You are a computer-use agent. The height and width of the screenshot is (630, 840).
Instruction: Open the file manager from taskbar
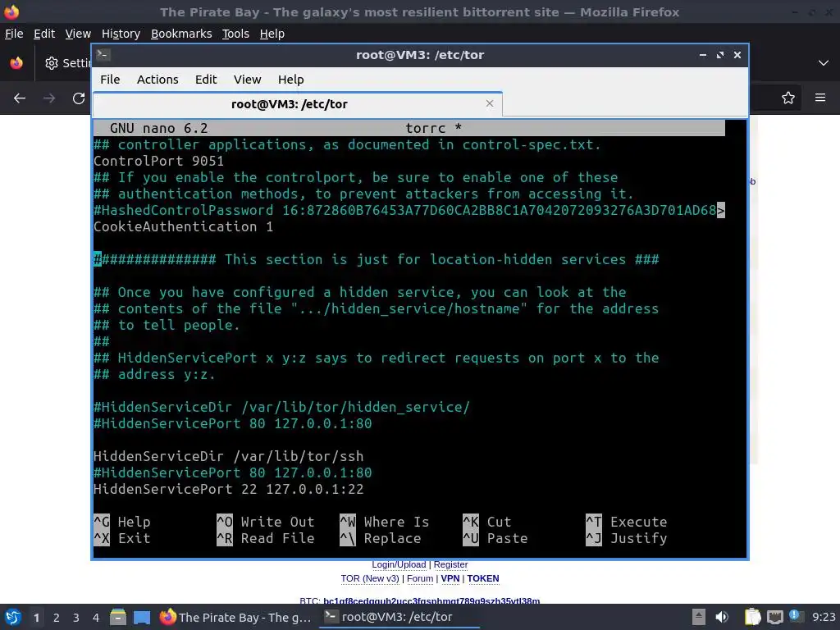pyautogui.click(x=118, y=617)
